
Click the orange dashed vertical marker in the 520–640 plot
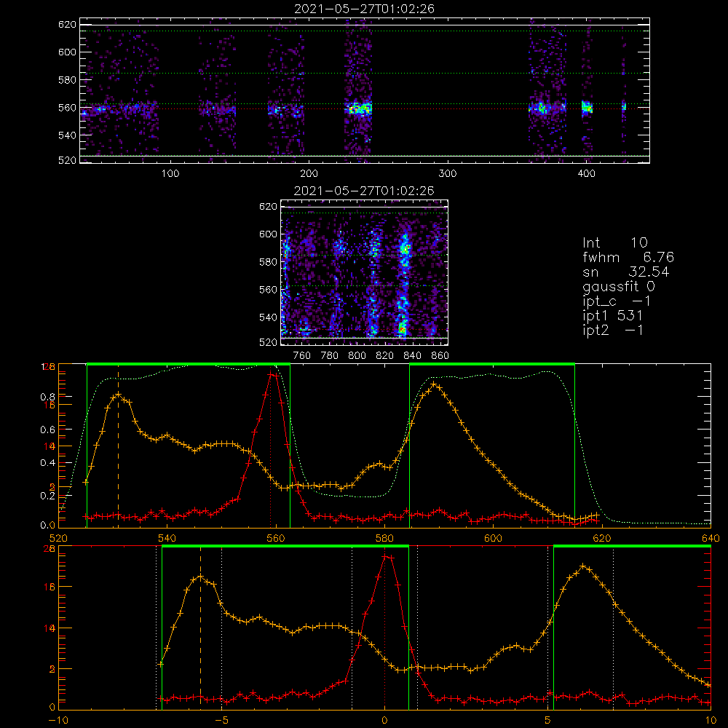click(119, 446)
